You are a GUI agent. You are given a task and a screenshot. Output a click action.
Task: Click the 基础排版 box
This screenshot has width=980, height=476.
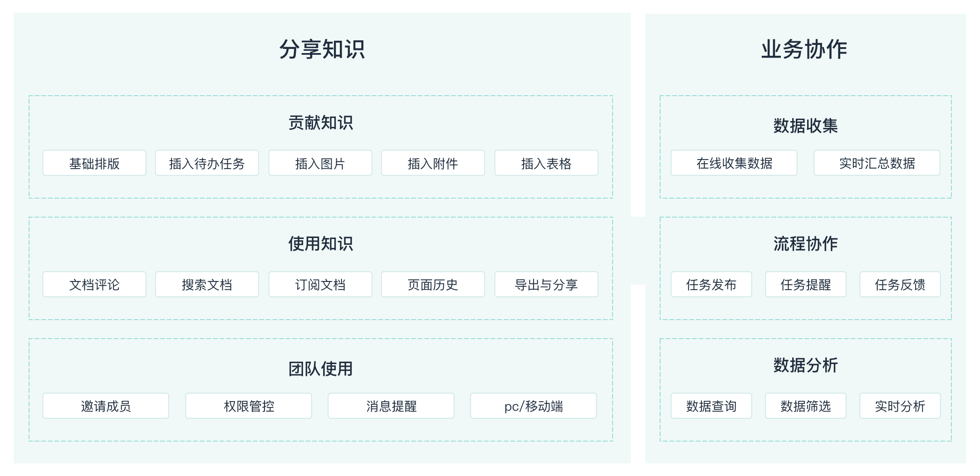[x=94, y=163]
